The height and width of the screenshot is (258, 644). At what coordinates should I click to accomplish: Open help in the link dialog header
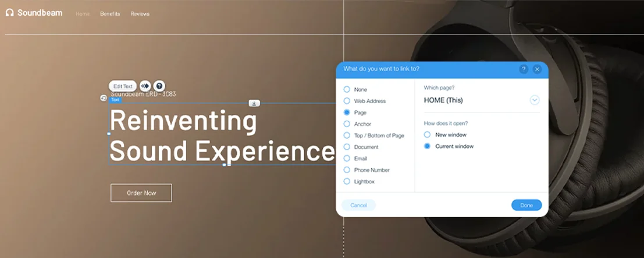[x=524, y=69]
